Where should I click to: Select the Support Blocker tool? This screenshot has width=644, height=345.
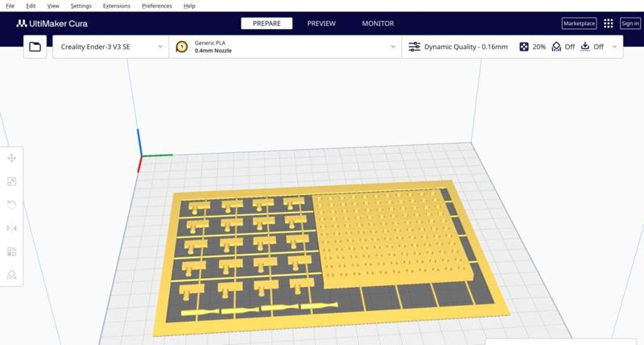click(11, 275)
